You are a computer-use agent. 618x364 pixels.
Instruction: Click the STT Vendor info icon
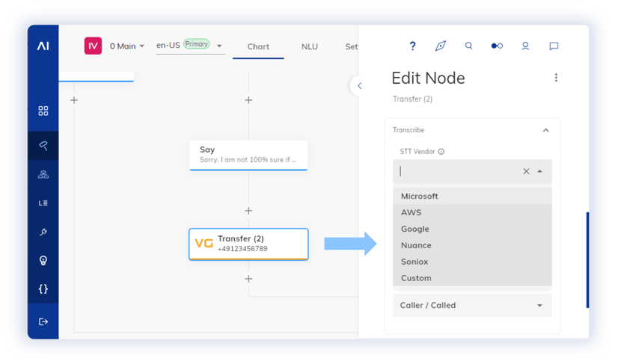(x=441, y=151)
